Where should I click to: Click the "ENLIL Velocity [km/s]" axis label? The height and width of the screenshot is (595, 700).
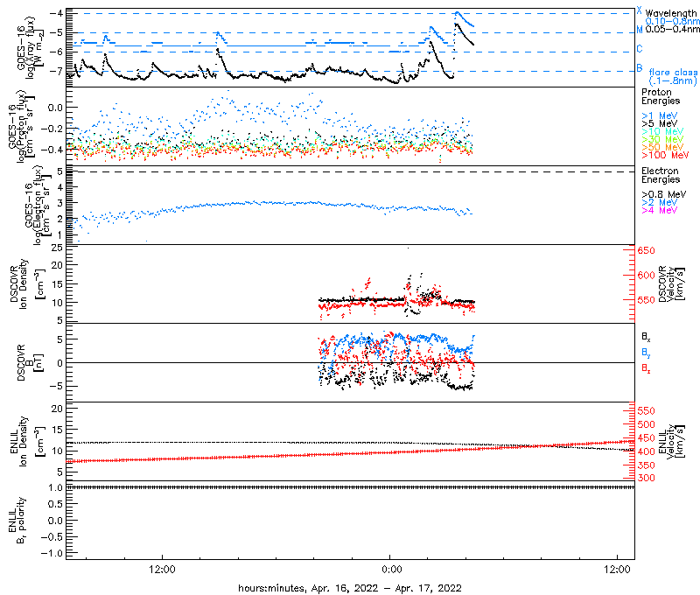pos(671,442)
